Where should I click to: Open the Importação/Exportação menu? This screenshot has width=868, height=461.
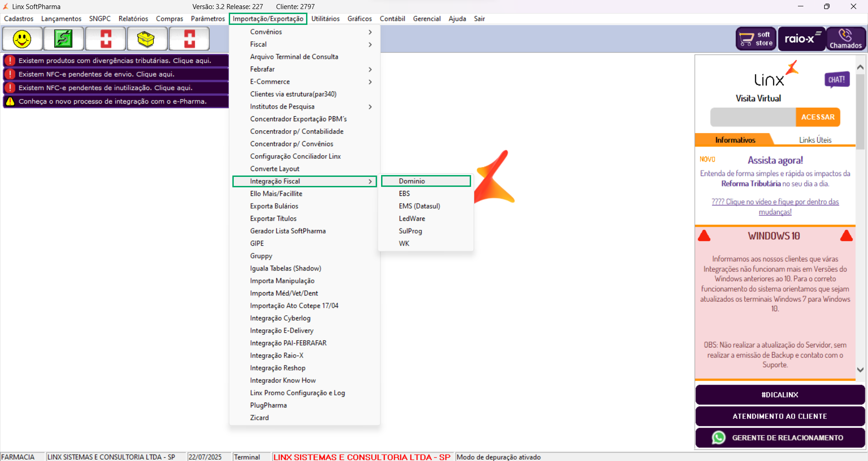click(x=268, y=19)
